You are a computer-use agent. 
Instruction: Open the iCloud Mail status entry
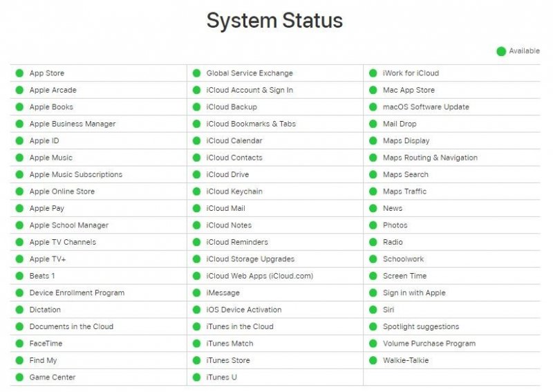pos(225,209)
